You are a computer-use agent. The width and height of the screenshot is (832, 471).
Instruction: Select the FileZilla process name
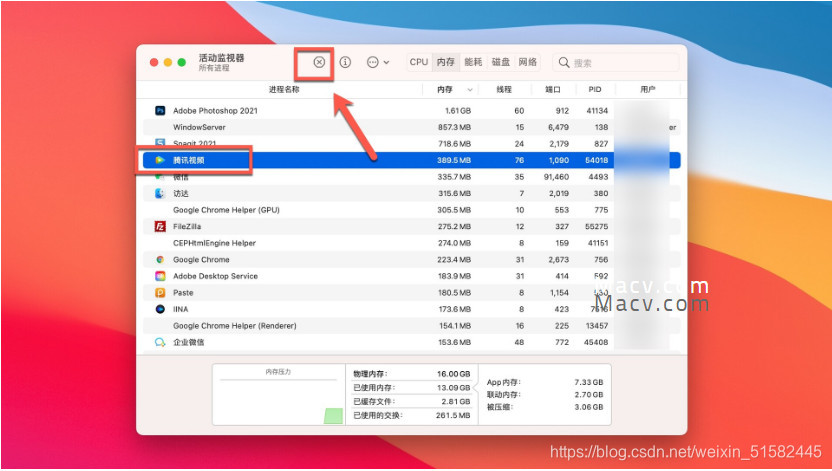point(187,226)
